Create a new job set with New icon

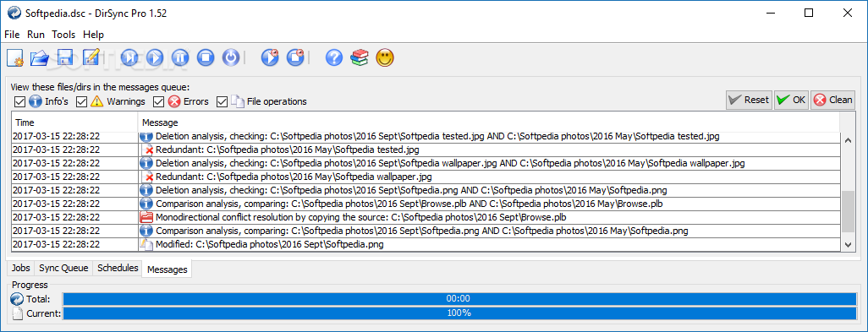15,57
